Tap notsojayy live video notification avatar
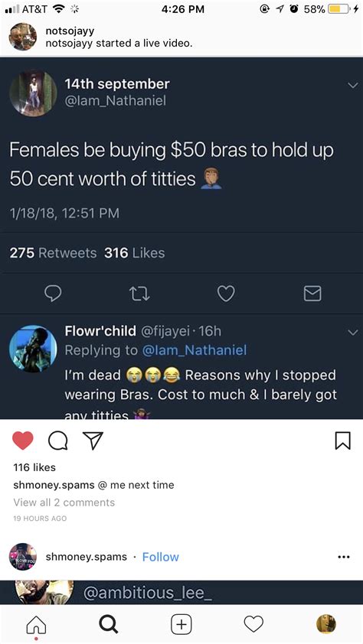 point(23,37)
